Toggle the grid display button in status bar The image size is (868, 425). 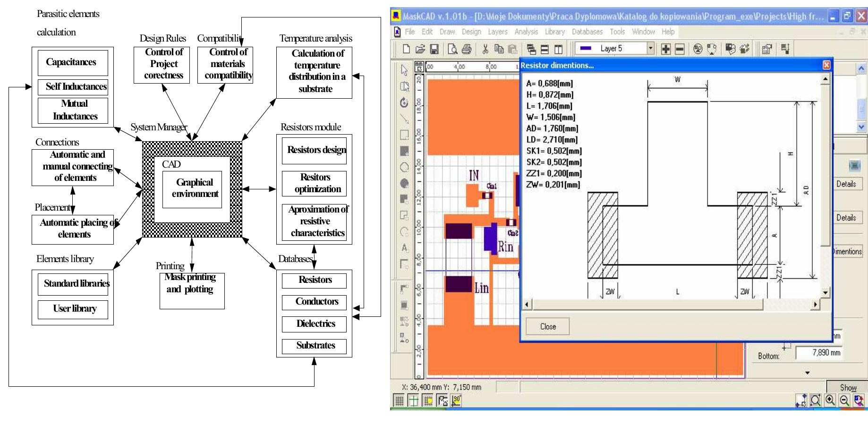pos(399,401)
